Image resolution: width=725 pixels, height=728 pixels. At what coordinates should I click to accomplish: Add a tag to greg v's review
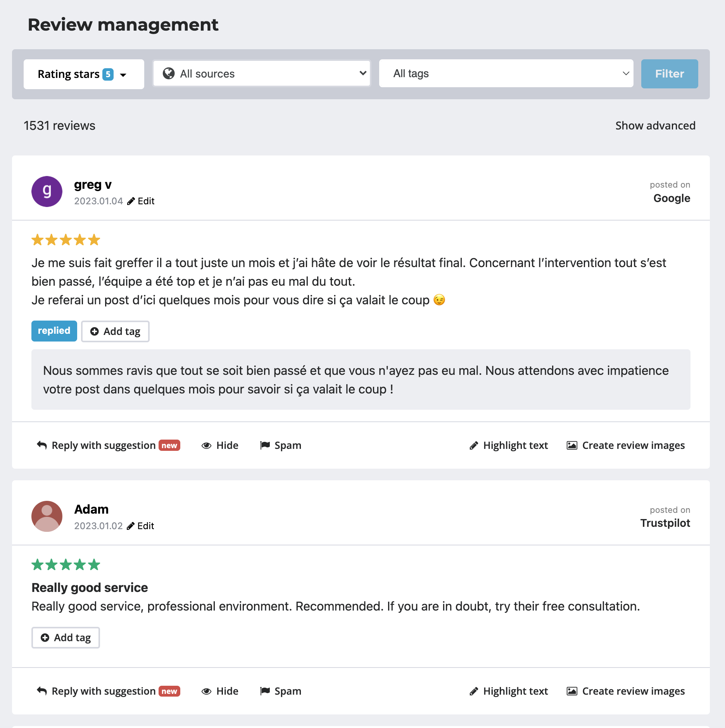tap(115, 331)
